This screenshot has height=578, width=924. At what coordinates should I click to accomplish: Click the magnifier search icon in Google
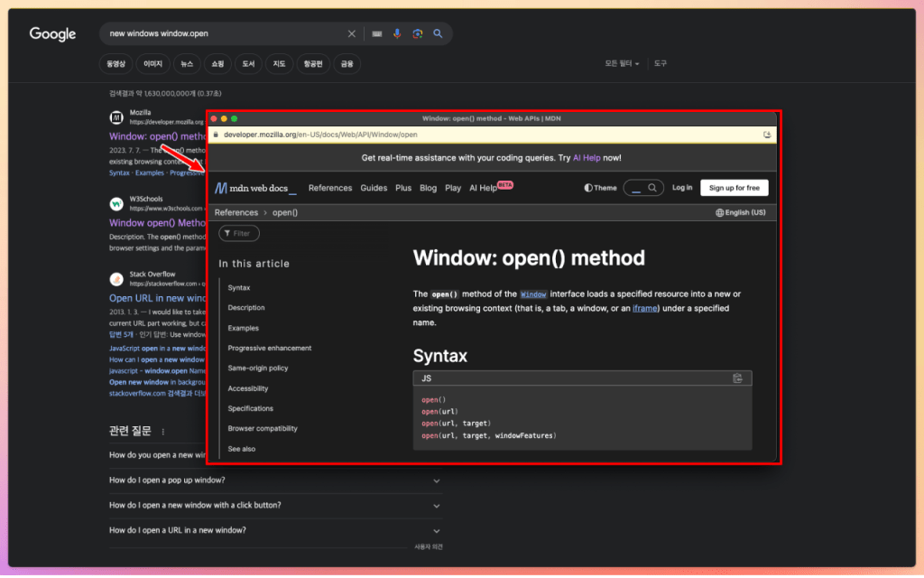click(438, 34)
